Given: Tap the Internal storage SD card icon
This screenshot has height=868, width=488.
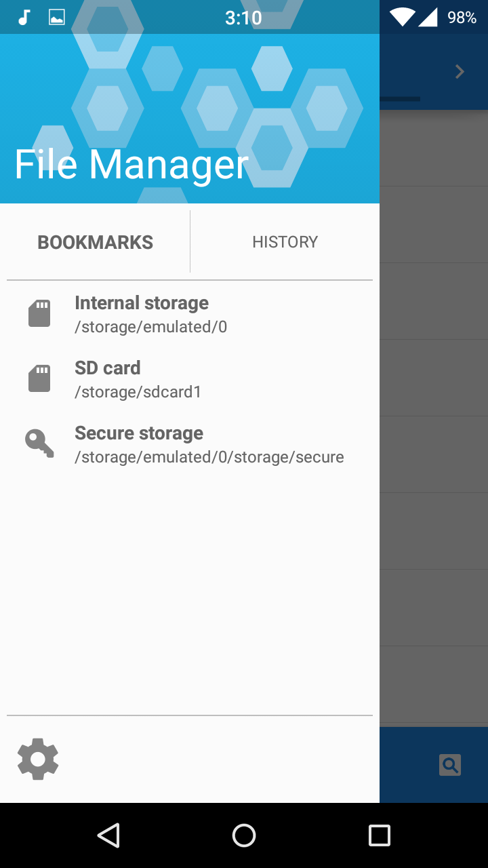Looking at the screenshot, I should [39, 314].
